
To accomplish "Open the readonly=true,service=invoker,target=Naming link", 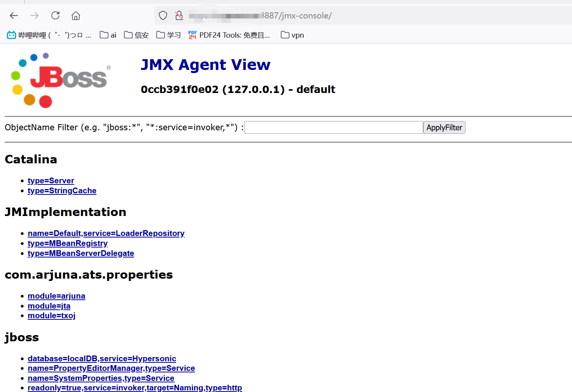I will click(x=135, y=388).
